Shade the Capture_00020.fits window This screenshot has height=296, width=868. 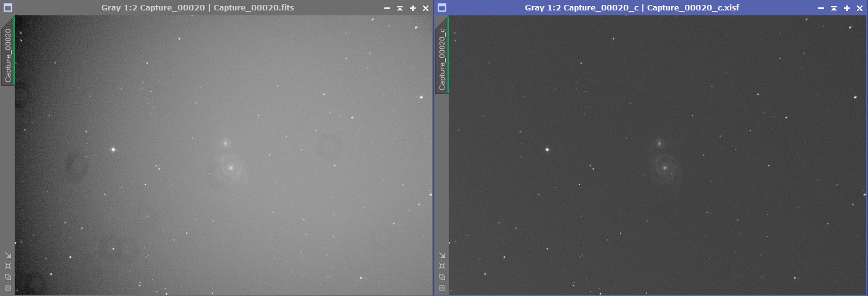coord(400,8)
